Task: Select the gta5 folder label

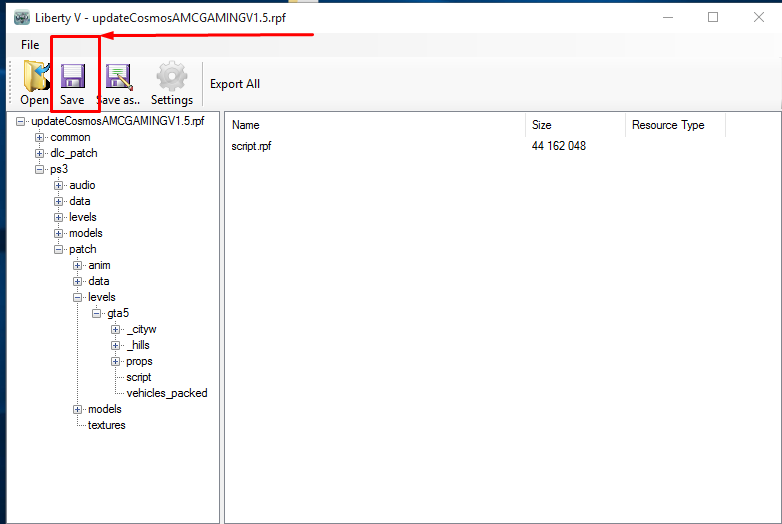Action: [118, 313]
